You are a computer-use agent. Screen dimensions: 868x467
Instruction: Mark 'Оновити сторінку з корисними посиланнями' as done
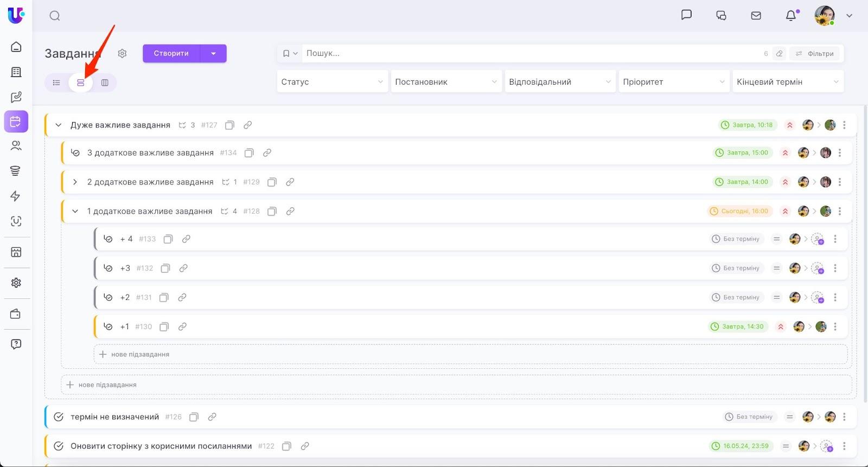(59, 446)
